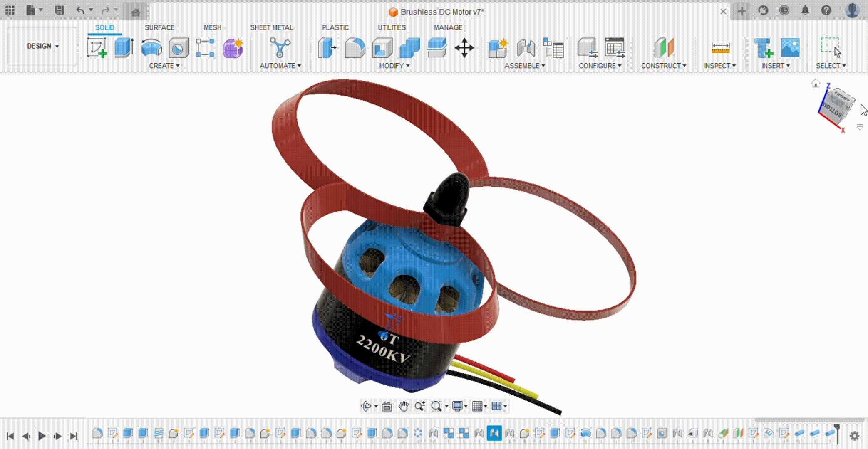Jump to timeline end

74,436
